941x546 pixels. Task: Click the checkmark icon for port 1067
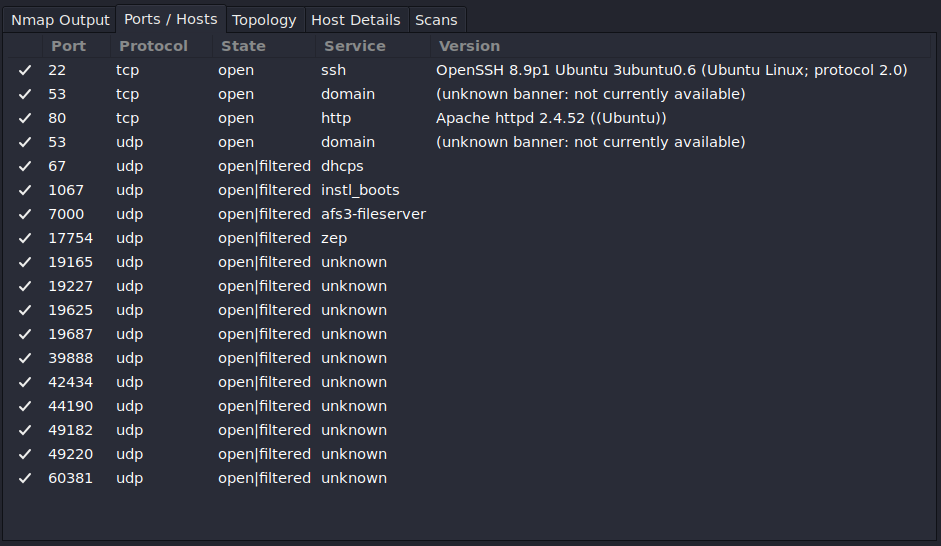[x=25, y=190]
